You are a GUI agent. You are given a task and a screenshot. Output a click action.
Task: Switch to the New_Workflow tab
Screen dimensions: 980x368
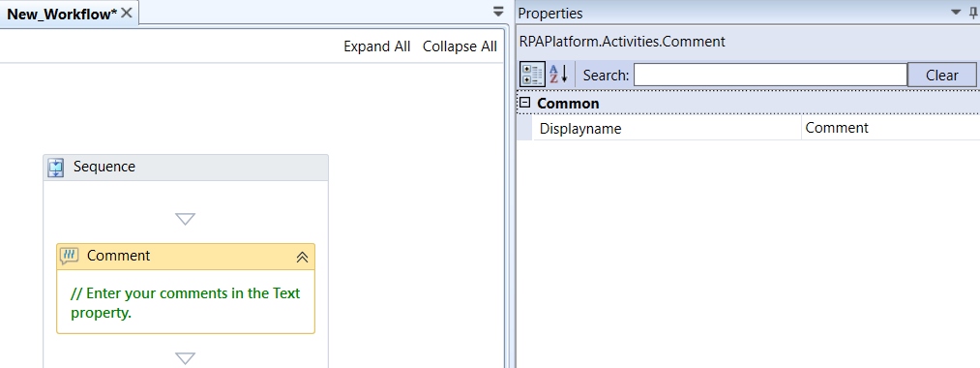click(62, 14)
